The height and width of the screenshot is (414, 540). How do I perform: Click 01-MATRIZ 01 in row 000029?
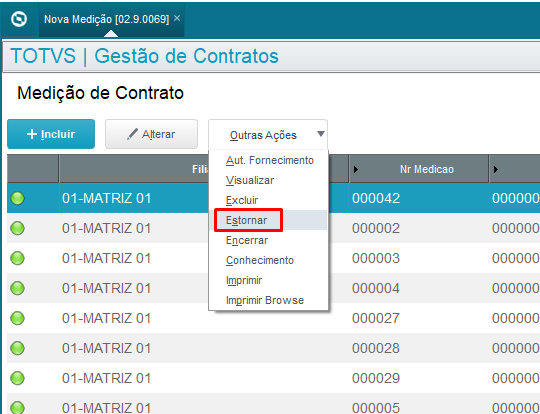[x=107, y=378]
